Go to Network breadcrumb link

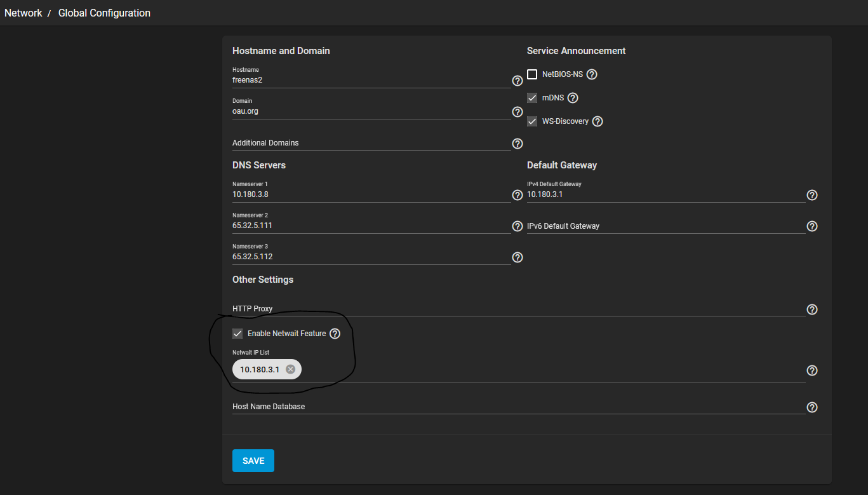23,13
